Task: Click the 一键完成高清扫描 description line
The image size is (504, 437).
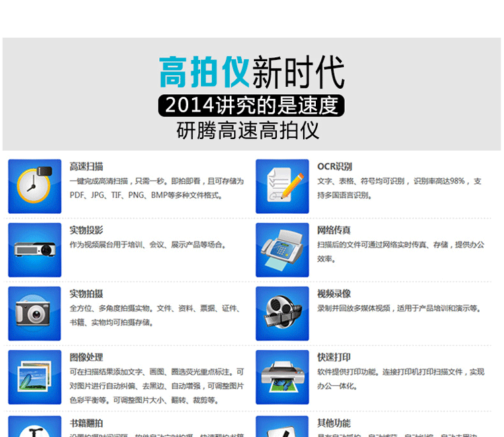Action: (x=157, y=181)
